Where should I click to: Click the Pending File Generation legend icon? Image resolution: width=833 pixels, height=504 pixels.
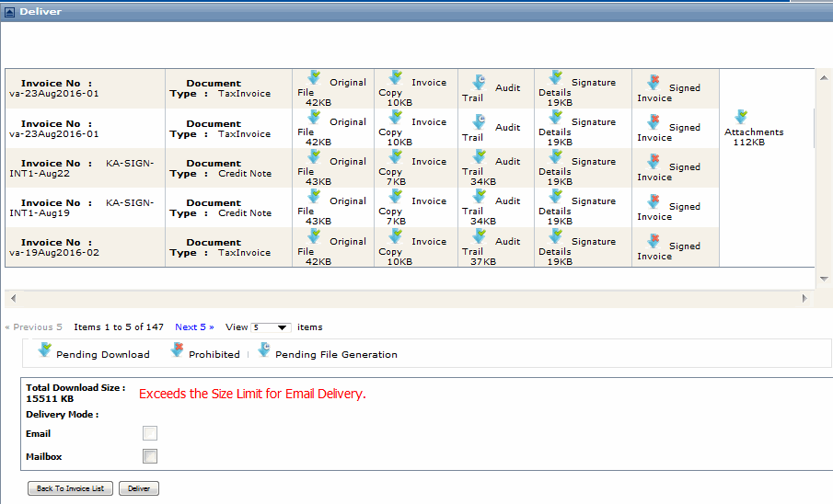pos(264,350)
